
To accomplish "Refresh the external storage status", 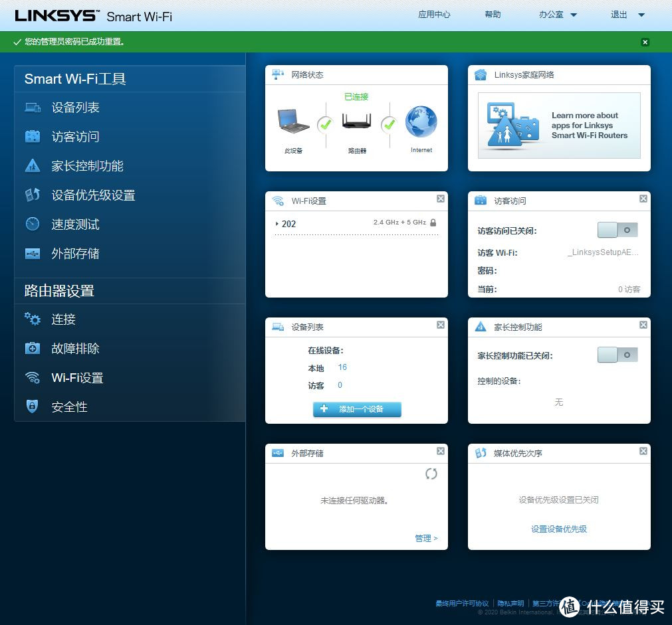I will 431,474.
